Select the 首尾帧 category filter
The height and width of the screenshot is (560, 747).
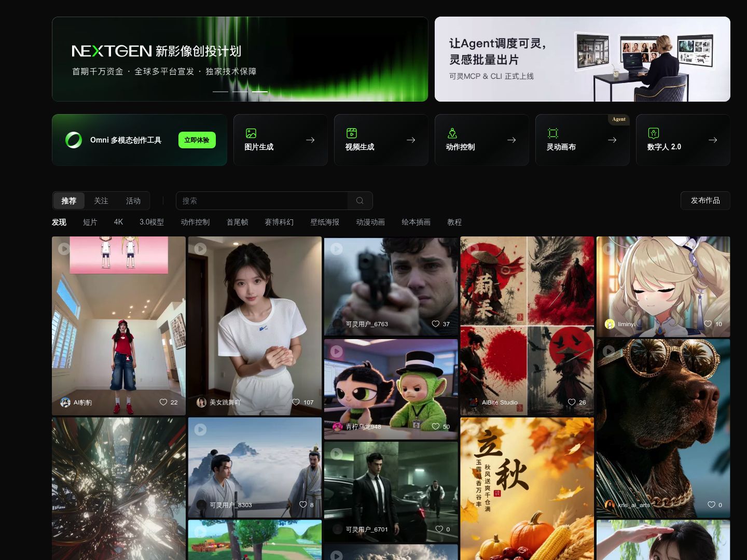click(237, 222)
